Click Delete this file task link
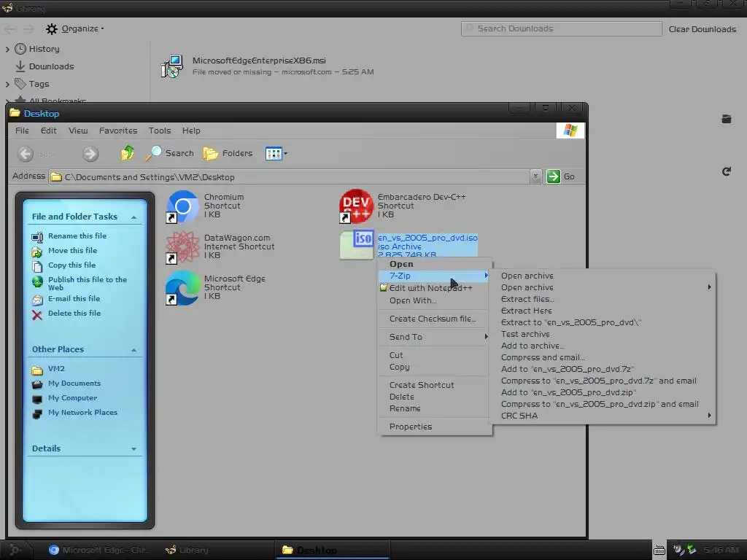747x560 pixels. [74, 314]
